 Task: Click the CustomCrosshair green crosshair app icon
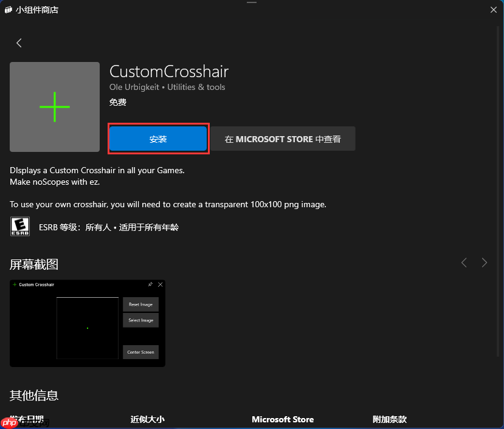55,107
